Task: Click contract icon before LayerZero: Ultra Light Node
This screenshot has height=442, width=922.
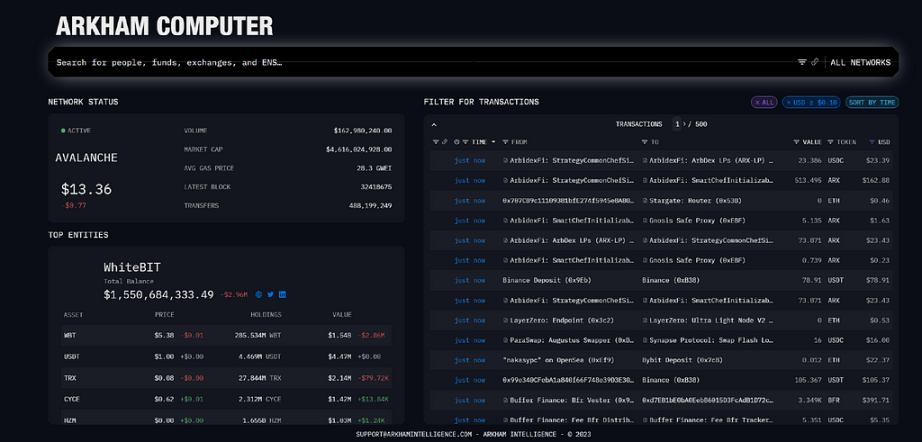Action: click(x=645, y=320)
